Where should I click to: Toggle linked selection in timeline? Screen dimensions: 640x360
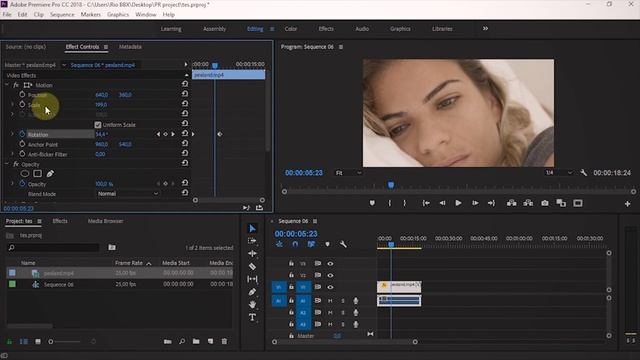click(x=311, y=244)
